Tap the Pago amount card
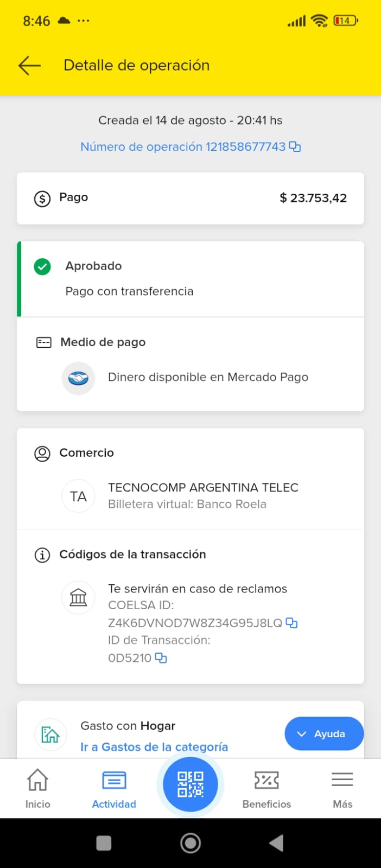Viewport: 381px width, 868px height. click(190, 198)
